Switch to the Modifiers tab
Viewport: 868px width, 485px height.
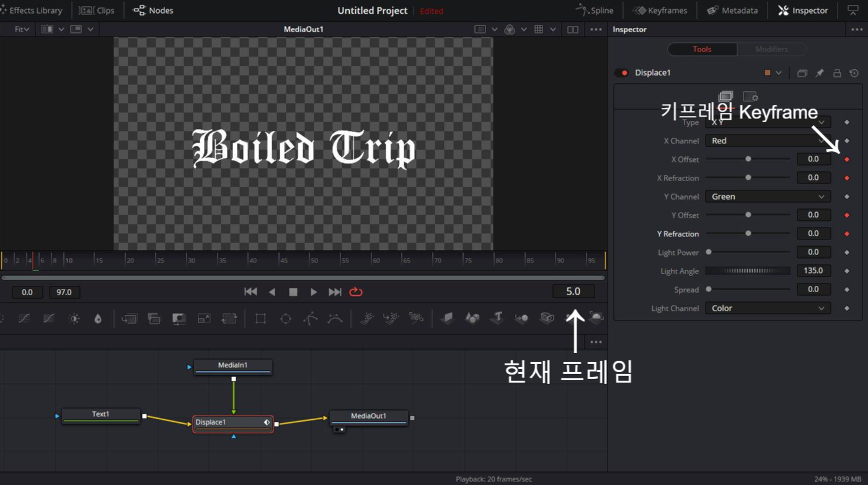click(x=772, y=49)
